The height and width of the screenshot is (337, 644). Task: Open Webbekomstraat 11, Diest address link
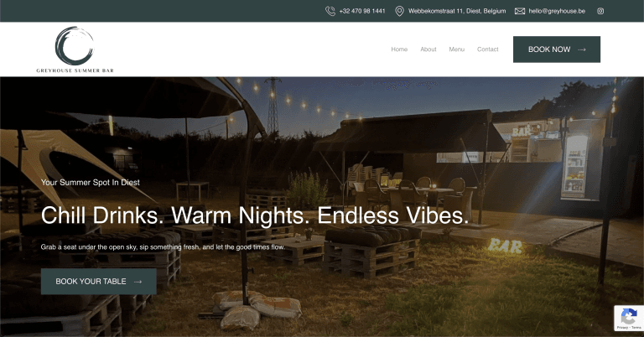pos(457,11)
